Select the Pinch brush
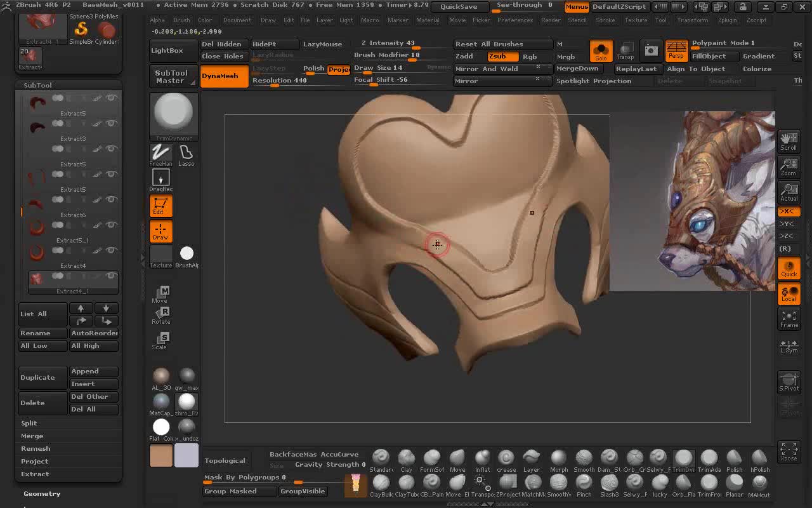Screen dimensions: 812x508 point(584,486)
